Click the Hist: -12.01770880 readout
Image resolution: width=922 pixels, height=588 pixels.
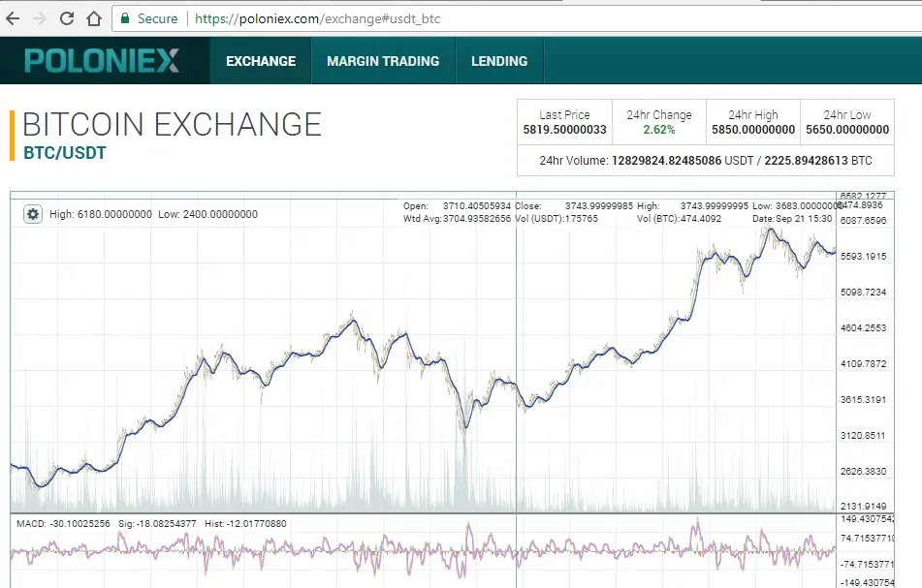click(x=245, y=523)
